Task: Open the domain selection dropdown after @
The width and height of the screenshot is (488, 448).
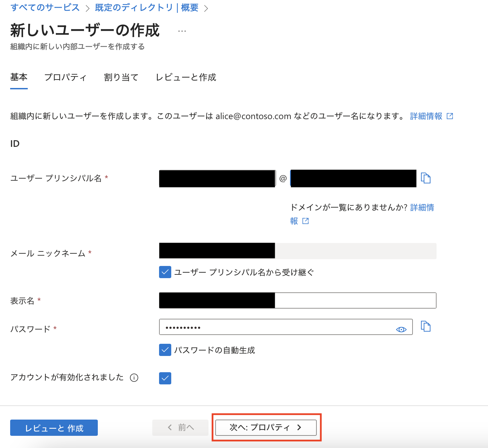Action: 353,178
